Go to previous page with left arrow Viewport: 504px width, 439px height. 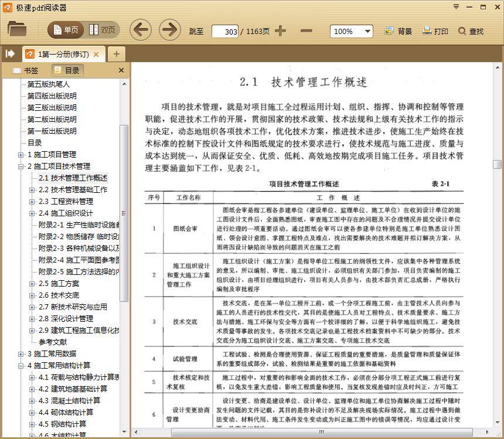141,30
